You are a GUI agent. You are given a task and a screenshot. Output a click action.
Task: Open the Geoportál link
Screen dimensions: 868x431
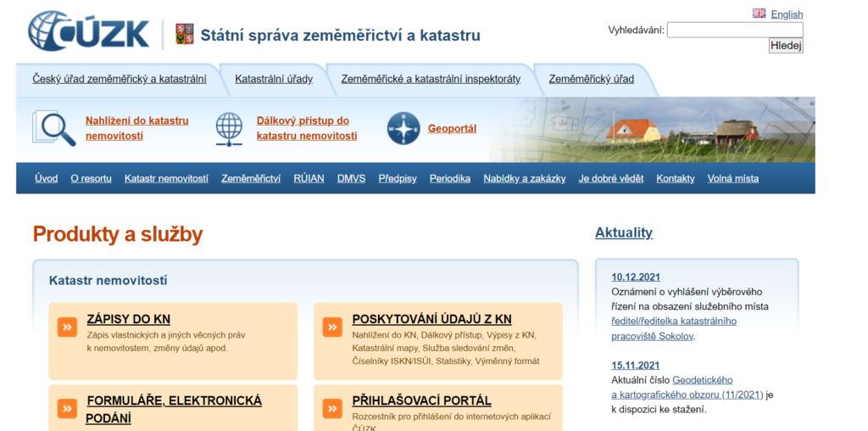[x=452, y=128]
